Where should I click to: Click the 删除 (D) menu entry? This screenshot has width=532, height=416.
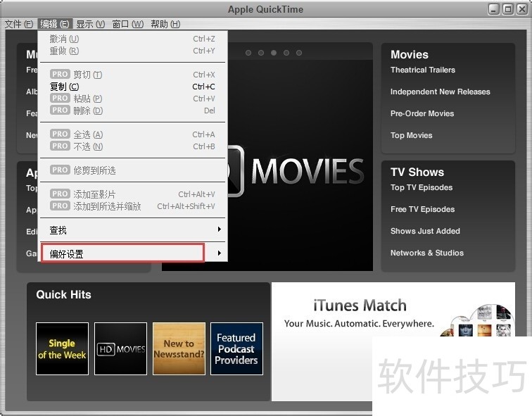point(133,111)
